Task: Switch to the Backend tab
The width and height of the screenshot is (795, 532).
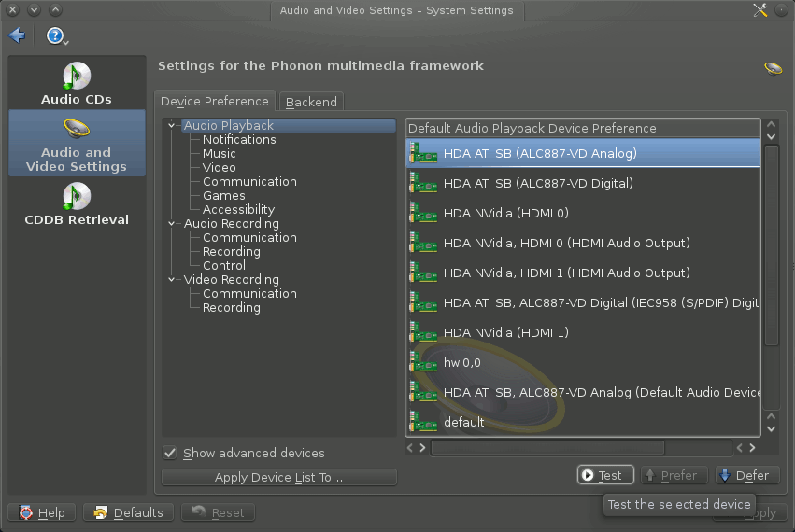Action: coord(311,102)
